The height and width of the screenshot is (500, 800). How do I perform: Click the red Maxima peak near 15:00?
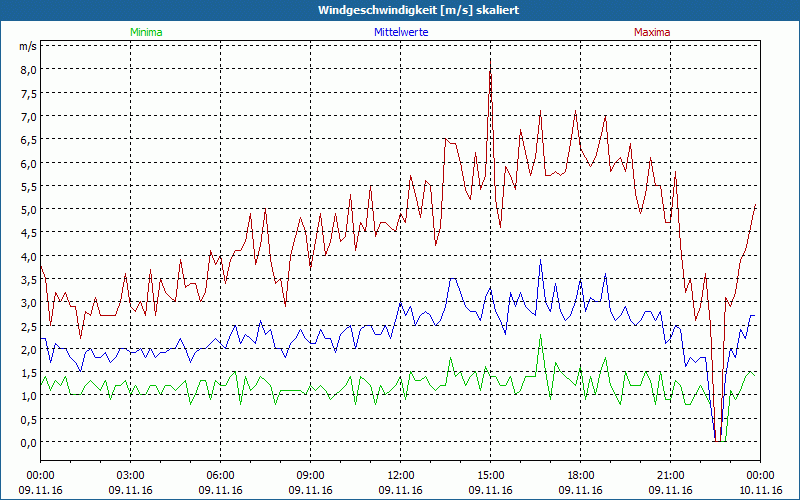490,62
